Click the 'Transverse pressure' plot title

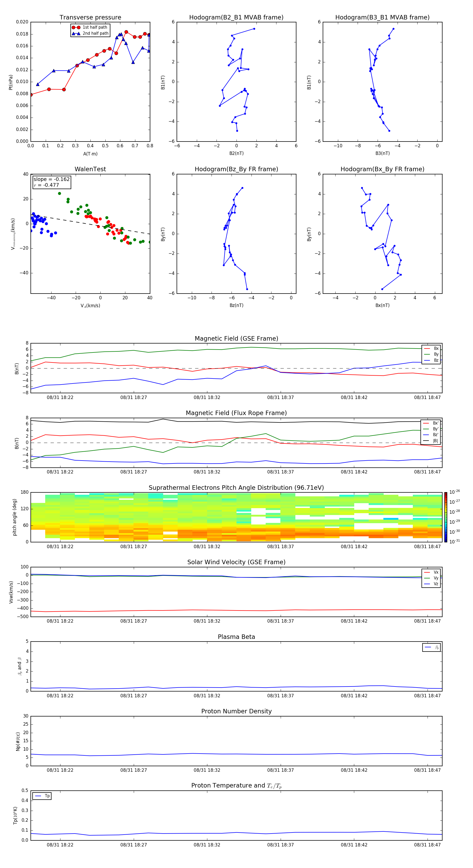click(x=90, y=18)
